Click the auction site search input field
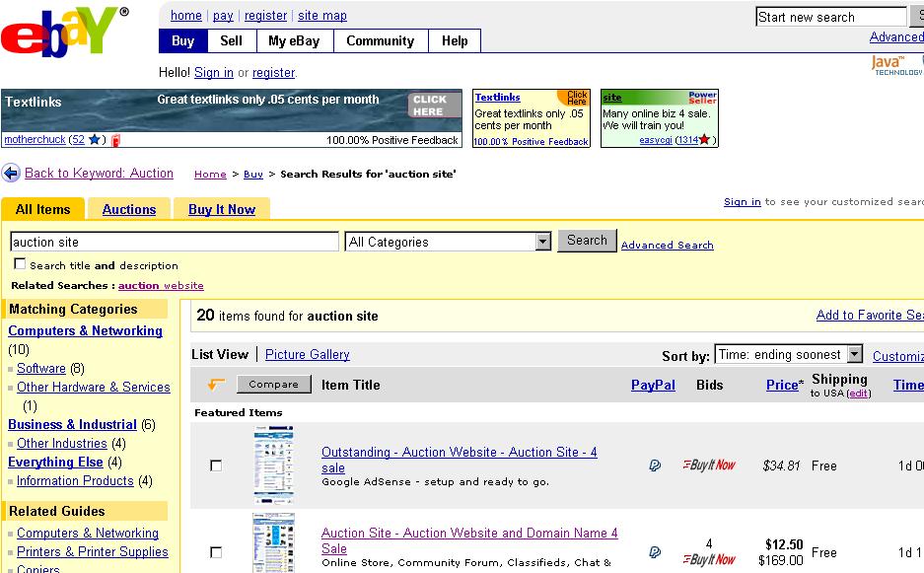This screenshot has height=573, width=924. tap(175, 242)
